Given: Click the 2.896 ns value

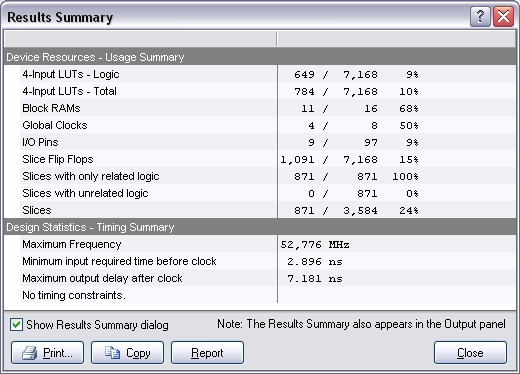Looking at the screenshot, I should click(315, 262).
